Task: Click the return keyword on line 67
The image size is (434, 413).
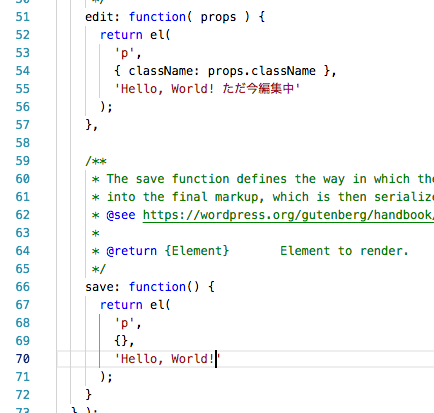Action: (x=121, y=305)
